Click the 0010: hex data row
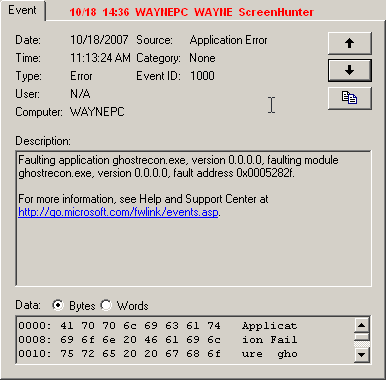Viewport: 386px width, 380px height. [x=158, y=354]
